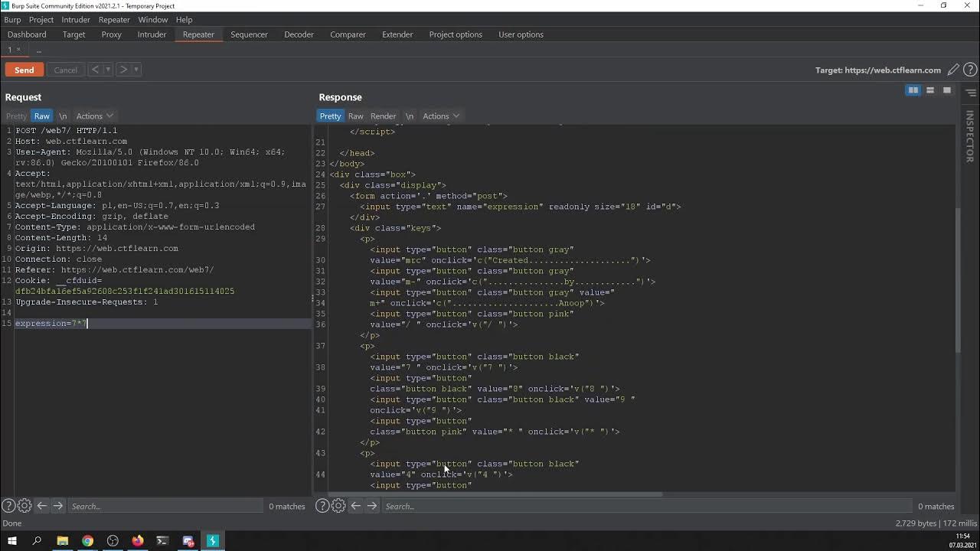Select Response Raw view
980x551 pixels.
tap(355, 116)
